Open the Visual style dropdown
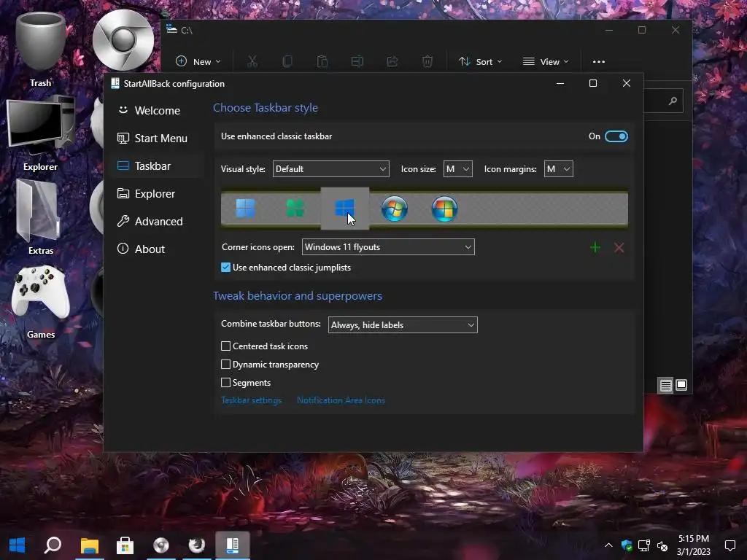 pyautogui.click(x=330, y=169)
